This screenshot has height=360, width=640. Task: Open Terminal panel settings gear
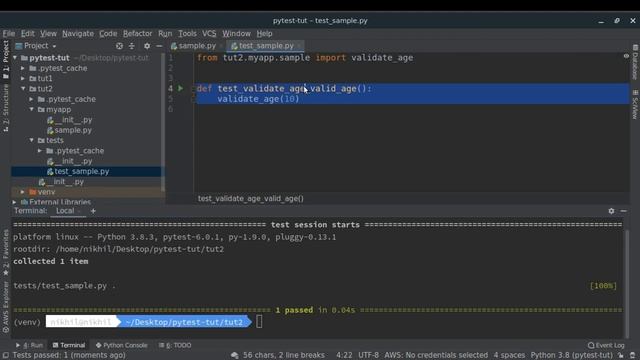(611, 211)
